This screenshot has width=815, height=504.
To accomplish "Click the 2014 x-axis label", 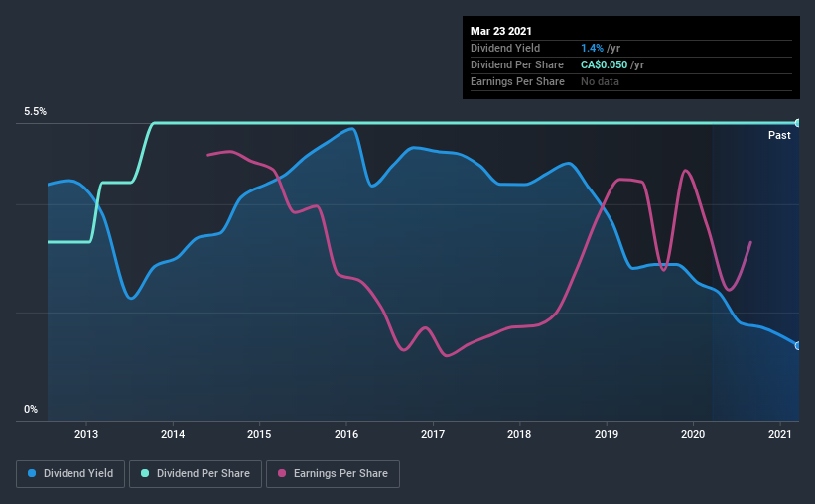I will point(173,434).
